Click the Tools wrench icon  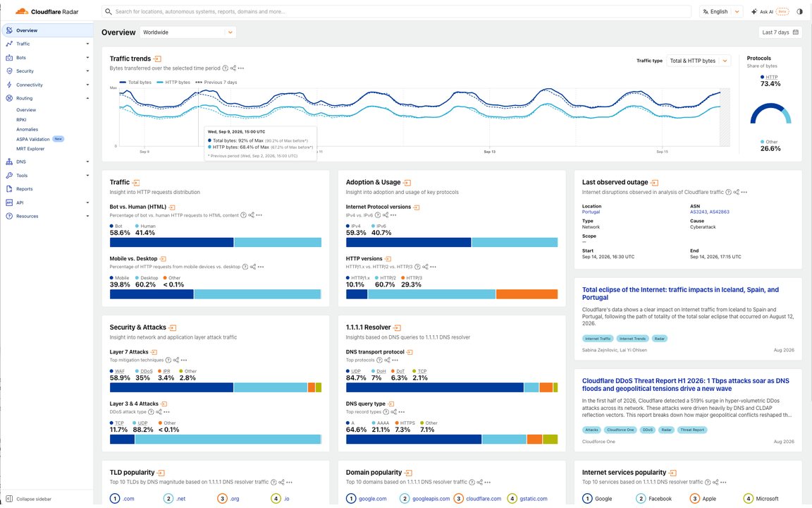[8, 175]
